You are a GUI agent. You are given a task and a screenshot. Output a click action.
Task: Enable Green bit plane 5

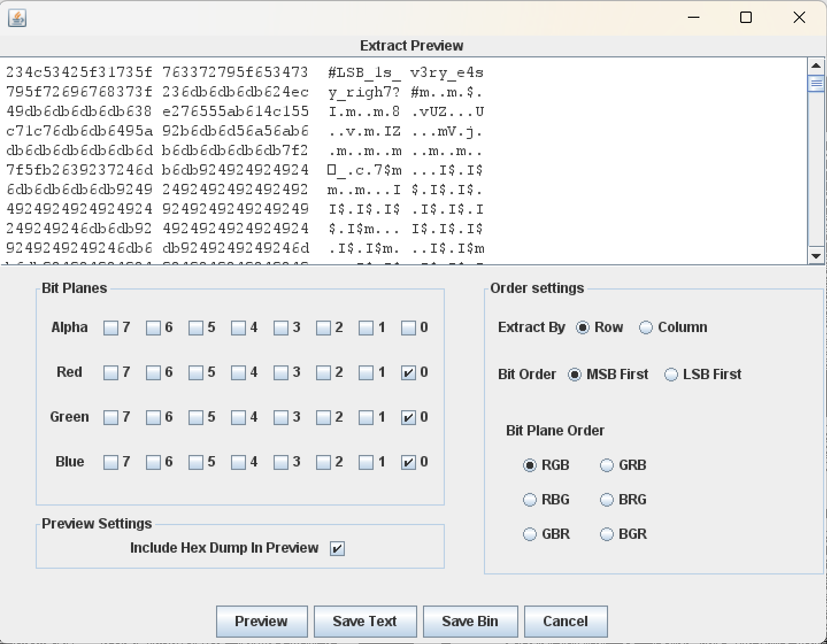[196, 418]
